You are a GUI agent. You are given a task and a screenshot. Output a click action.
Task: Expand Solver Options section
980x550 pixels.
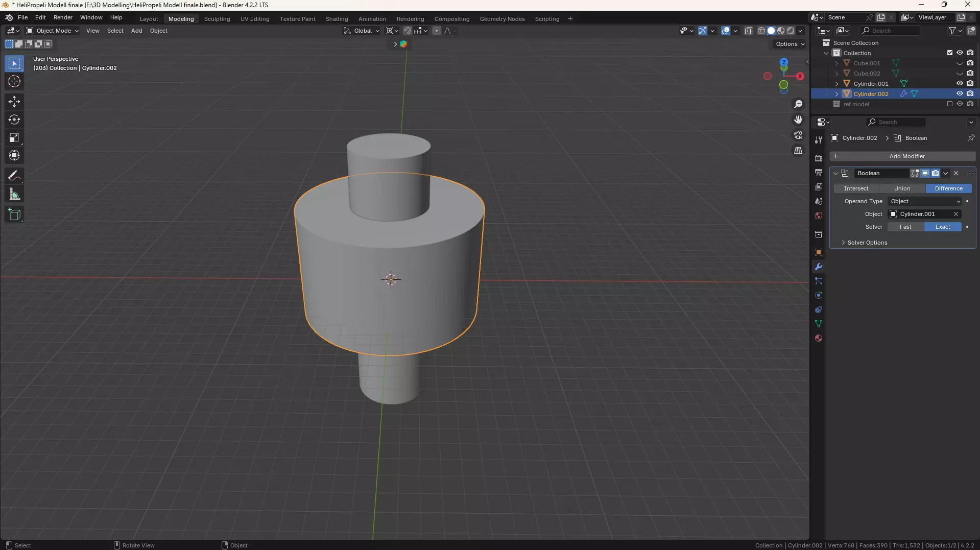pyautogui.click(x=867, y=243)
